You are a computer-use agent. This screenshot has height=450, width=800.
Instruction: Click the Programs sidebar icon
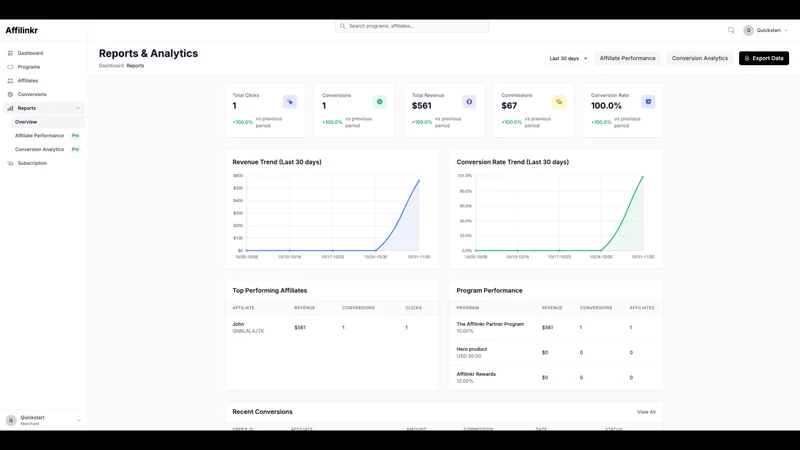pyautogui.click(x=10, y=67)
